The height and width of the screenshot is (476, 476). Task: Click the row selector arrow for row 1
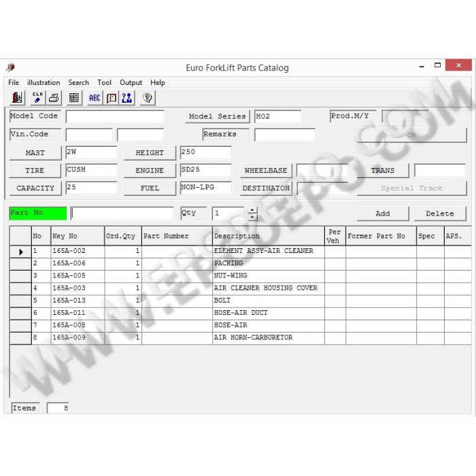20,252
